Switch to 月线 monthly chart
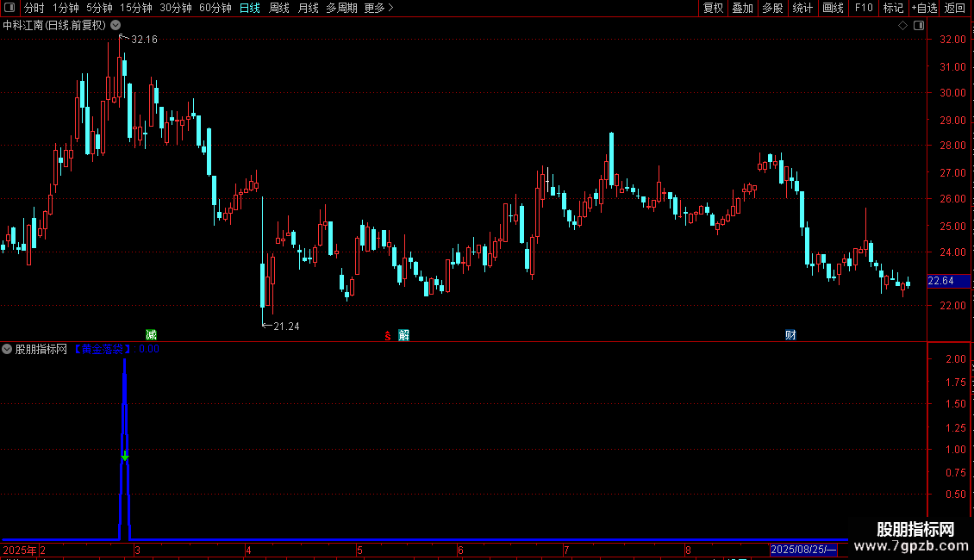 [308, 8]
